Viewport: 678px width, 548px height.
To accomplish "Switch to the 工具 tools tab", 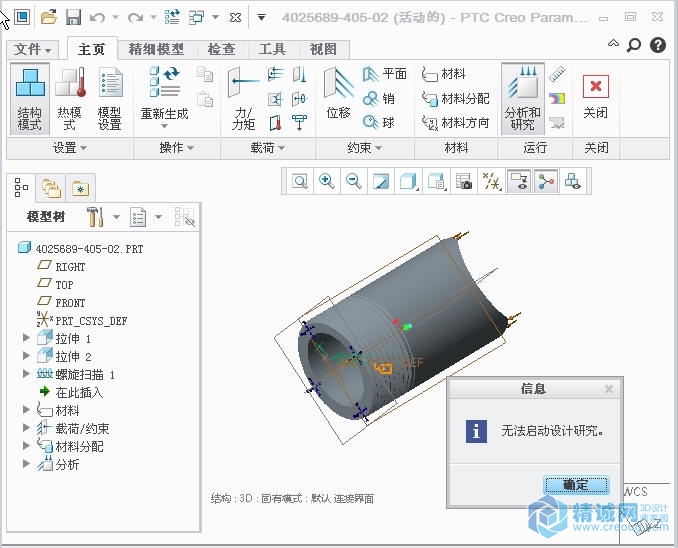I will point(272,49).
